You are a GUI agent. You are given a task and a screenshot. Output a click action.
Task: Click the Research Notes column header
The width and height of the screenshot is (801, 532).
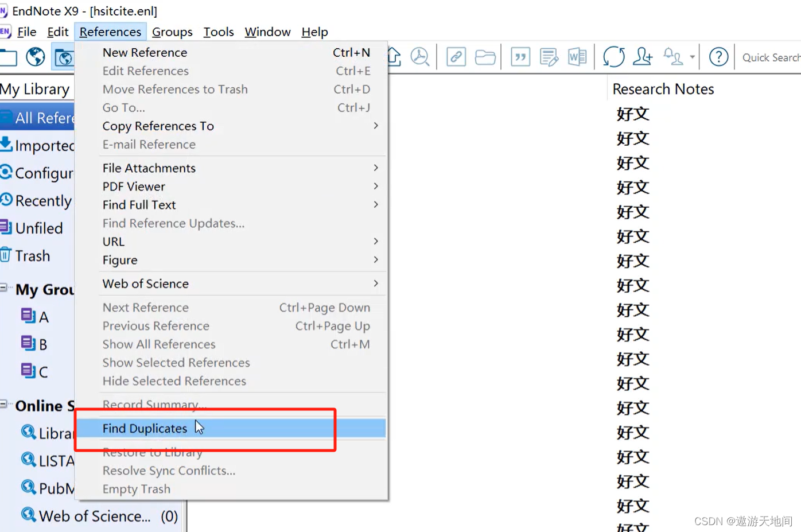coord(663,89)
